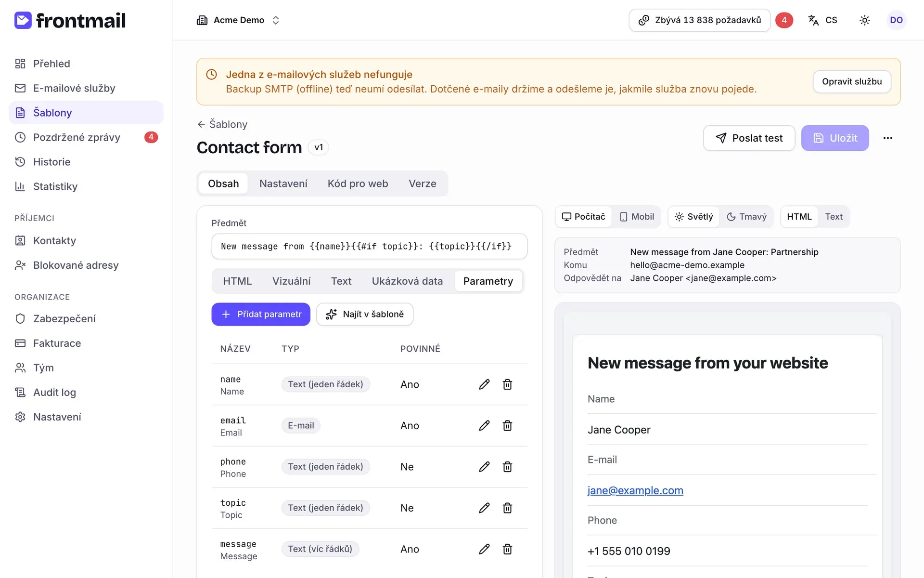Select the Vizuální editor tab
Image resolution: width=924 pixels, height=578 pixels.
(292, 281)
